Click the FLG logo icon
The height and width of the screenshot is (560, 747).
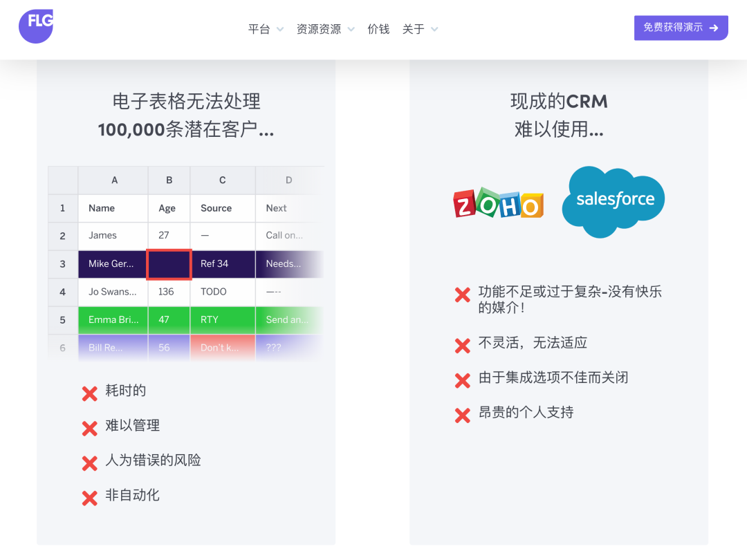[x=36, y=26]
